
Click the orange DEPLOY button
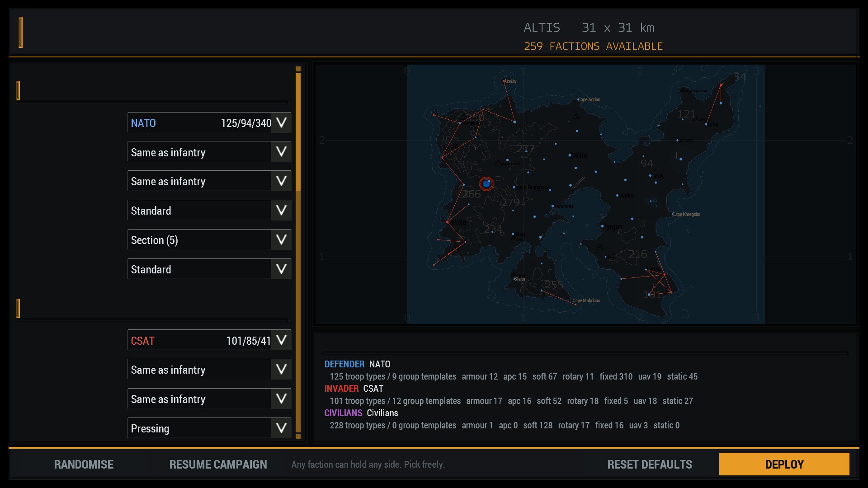pos(784,464)
